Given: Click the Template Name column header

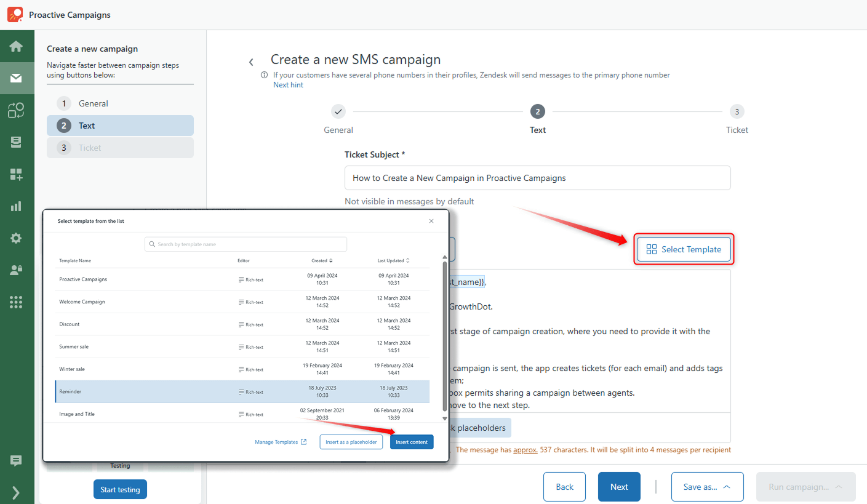Looking at the screenshot, I should (x=75, y=261).
